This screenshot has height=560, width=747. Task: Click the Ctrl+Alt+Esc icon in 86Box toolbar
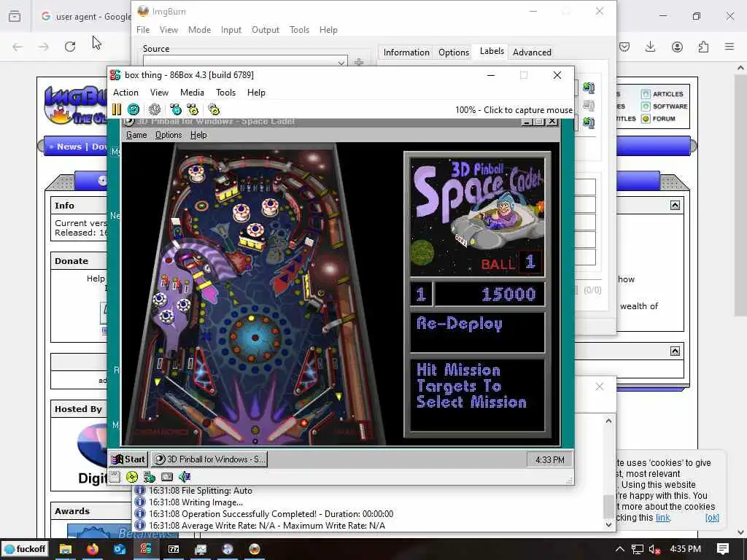[x=193, y=109]
